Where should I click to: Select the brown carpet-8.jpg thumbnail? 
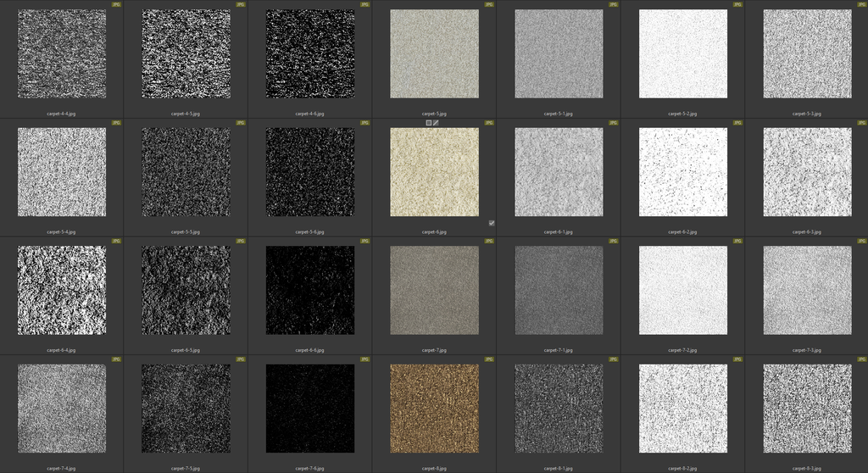tap(434, 409)
